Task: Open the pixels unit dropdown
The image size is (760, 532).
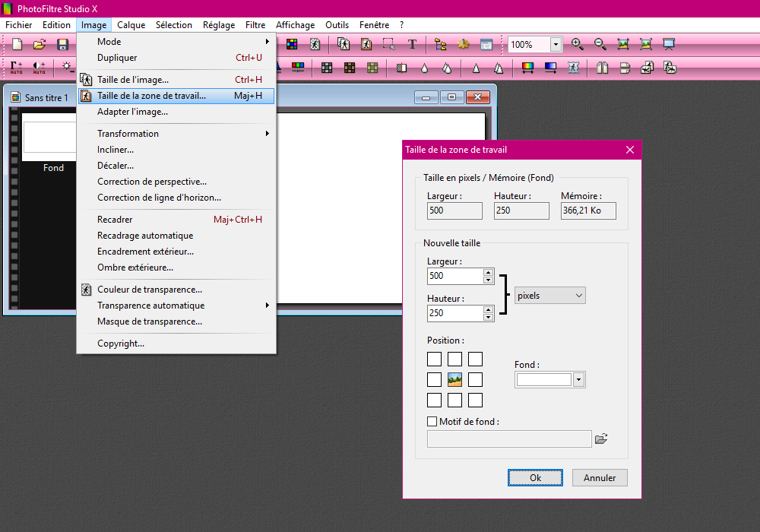Action: click(x=549, y=296)
